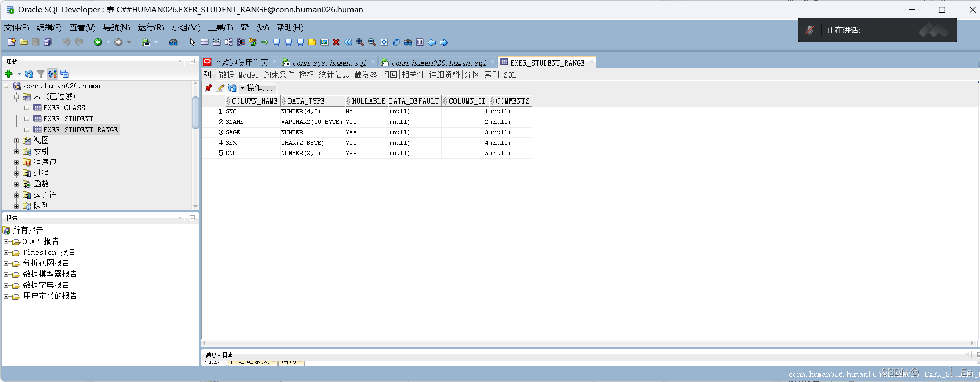Click the Edit pencil icon in the table viewer

click(220, 88)
